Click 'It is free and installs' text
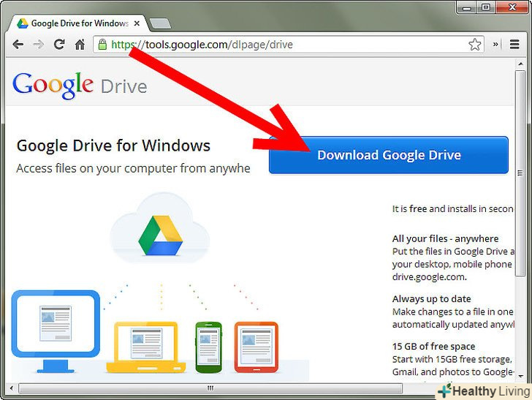The image size is (532, 400). pos(452,209)
